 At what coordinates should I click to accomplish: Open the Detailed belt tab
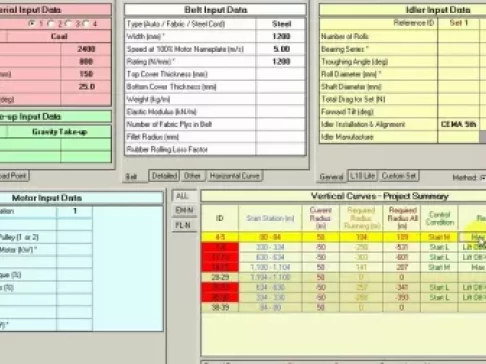pyautogui.click(x=164, y=176)
